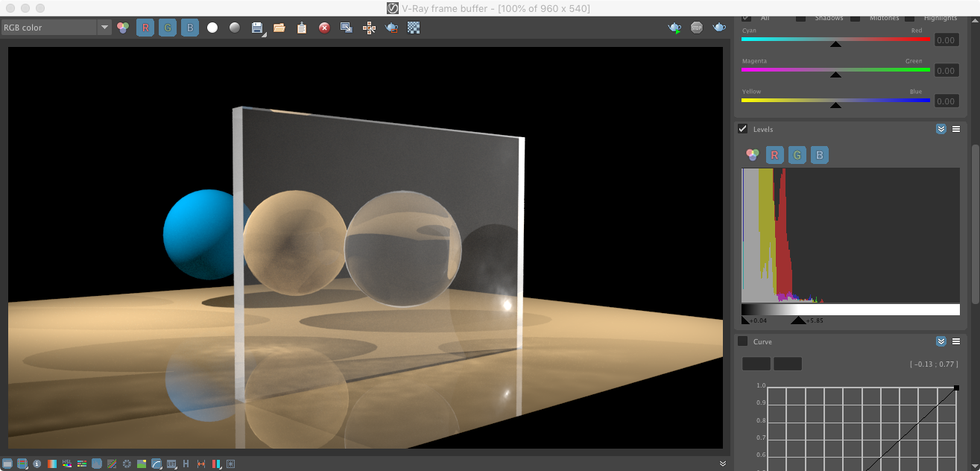Screen dimensions: 980x471
Task: Click the Yellow–Blue balance slider
Action: pos(835,101)
